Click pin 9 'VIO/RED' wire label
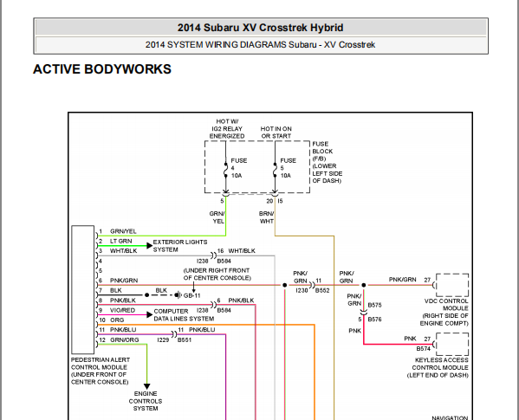The height and width of the screenshot is (420, 519). 122,310
